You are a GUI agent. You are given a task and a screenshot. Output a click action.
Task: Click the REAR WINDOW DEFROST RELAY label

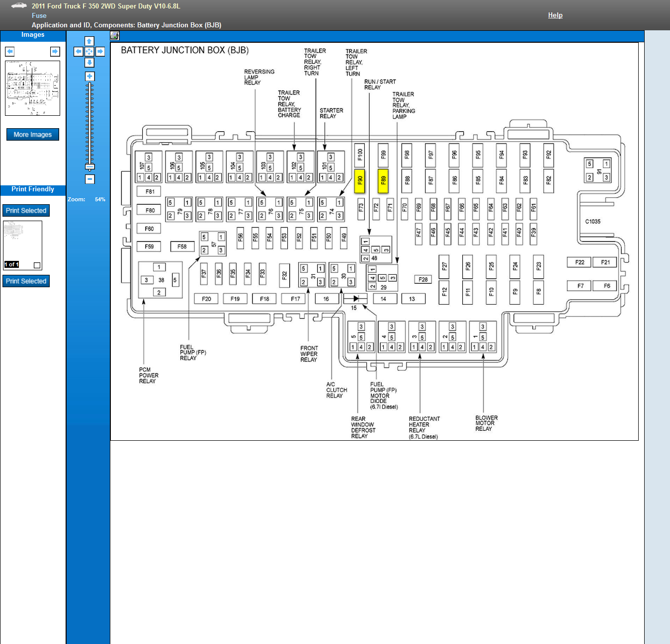click(363, 427)
